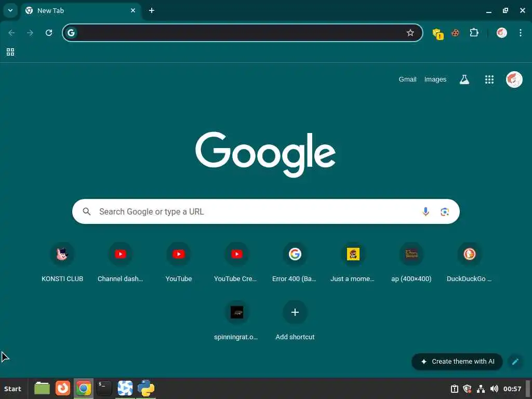The width and height of the screenshot is (532, 399).
Task: Switch to Chrome in the taskbar
Action: pos(84,389)
